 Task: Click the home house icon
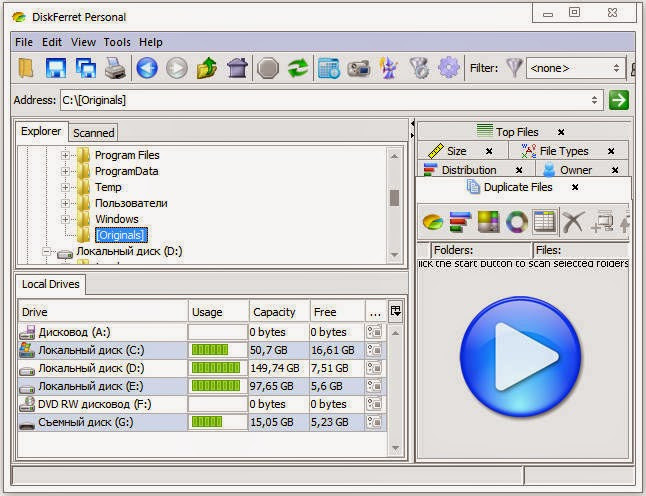237,68
